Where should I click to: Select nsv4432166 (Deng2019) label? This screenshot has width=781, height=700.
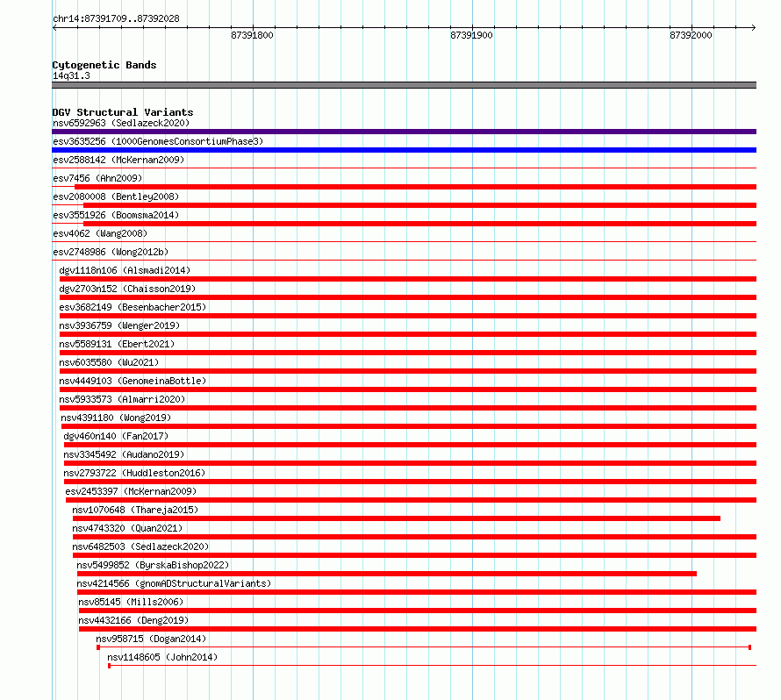tap(133, 620)
